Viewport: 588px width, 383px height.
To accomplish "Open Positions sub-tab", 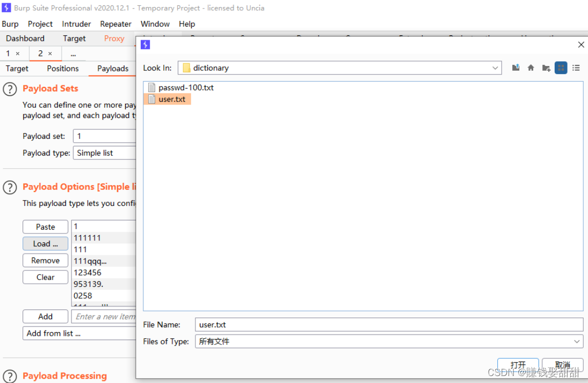I will coord(63,69).
